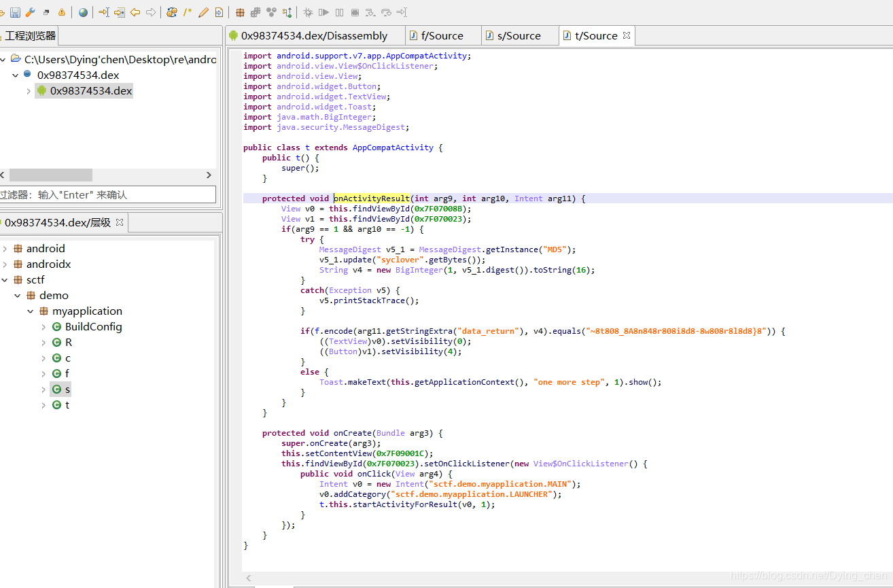Click the Follow item arrow icon
The width and height of the screenshot is (893, 588).
(x=120, y=12)
